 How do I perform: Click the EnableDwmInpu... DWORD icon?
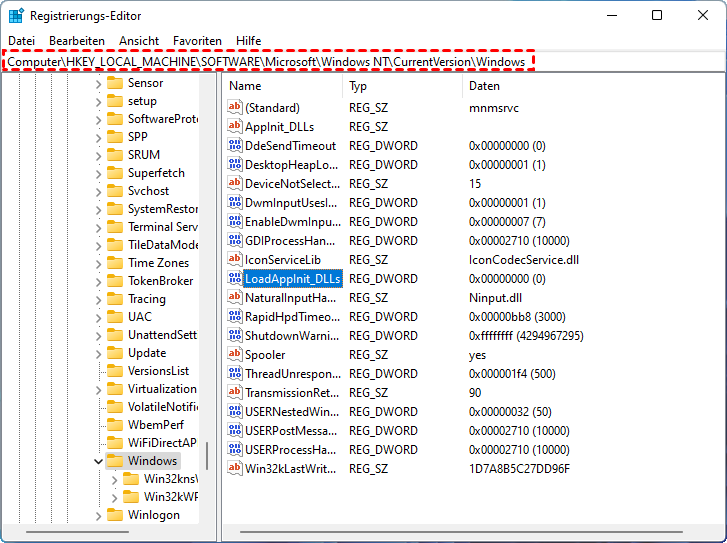235,222
